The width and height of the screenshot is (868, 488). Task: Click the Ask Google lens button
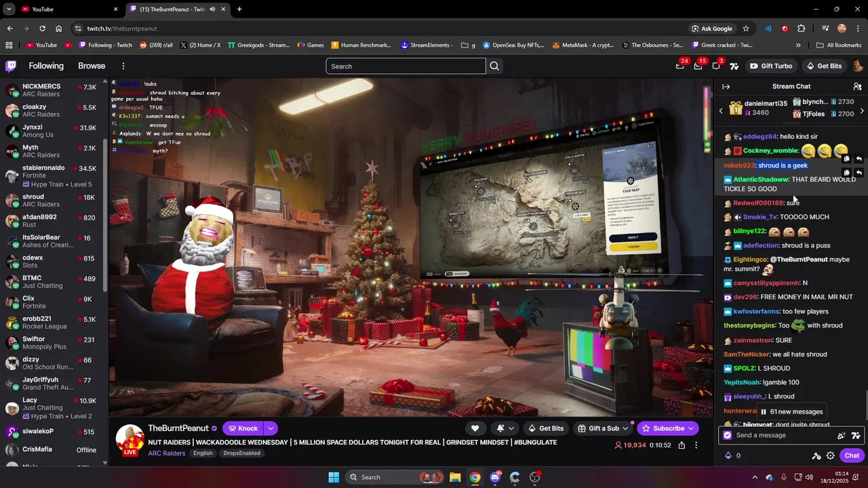(x=711, y=28)
